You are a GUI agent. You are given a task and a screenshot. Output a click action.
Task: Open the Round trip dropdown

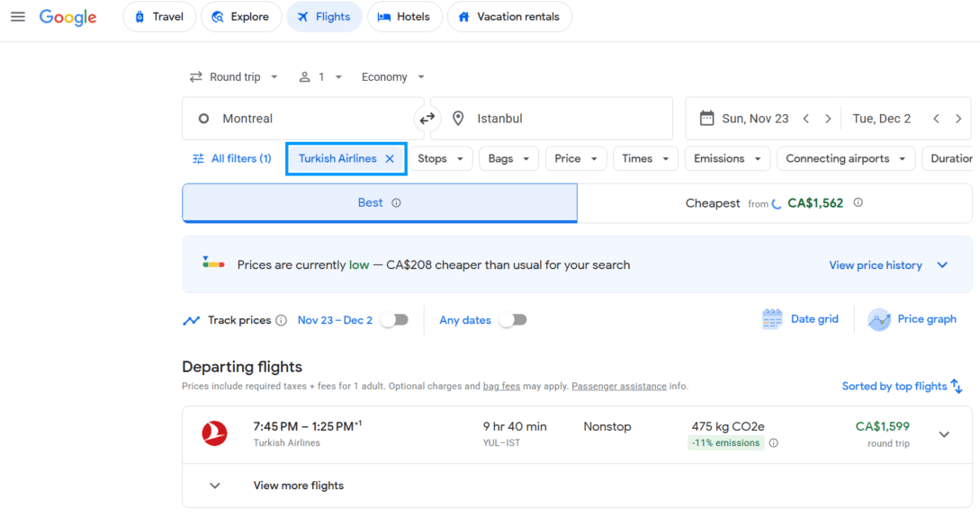click(234, 76)
